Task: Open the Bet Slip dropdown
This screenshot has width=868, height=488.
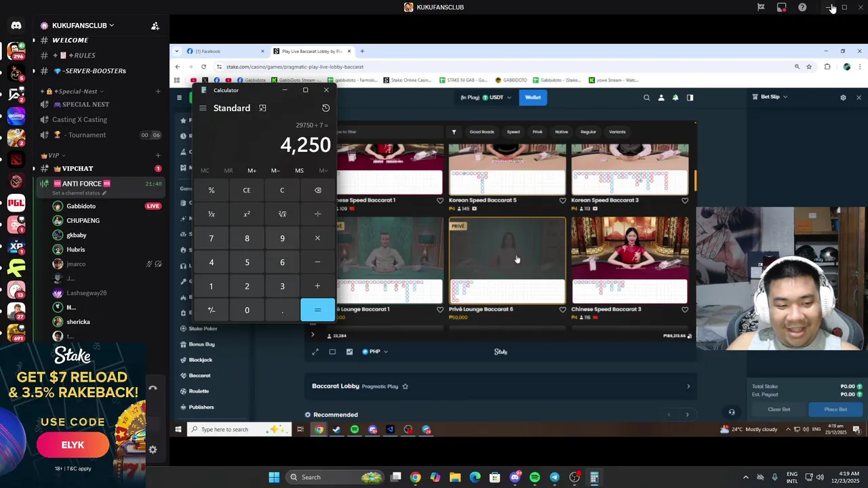Action: (770, 97)
